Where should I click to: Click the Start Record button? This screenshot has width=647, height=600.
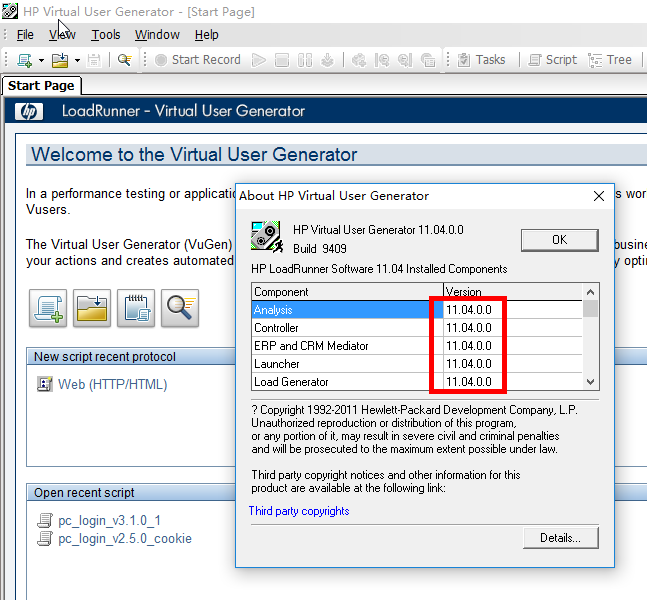(x=198, y=60)
